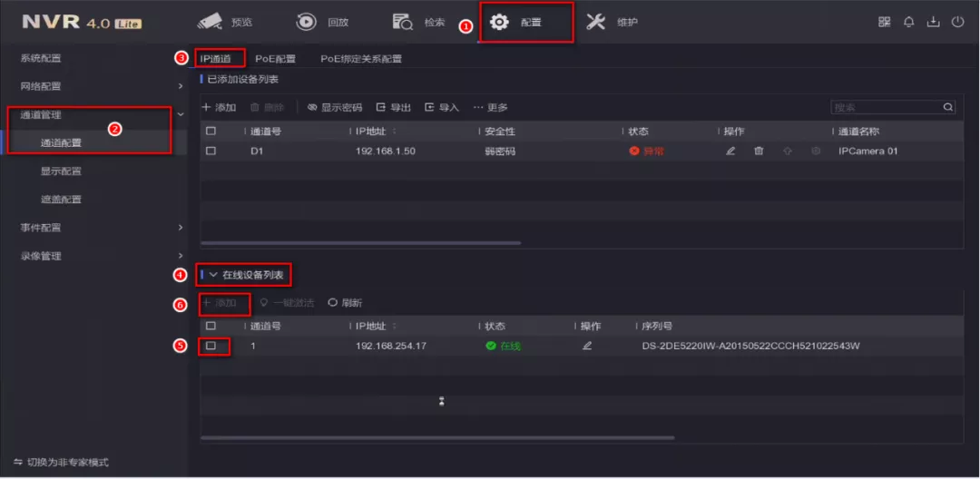The image size is (980, 479).
Task: Click the edit pencil for online device 192.168.254.17
Action: coord(587,347)
